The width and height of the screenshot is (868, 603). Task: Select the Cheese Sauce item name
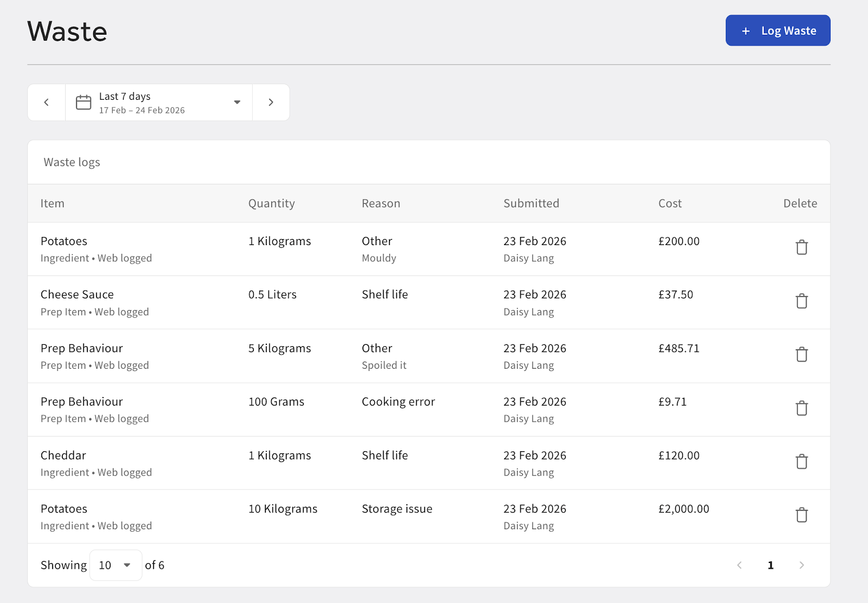coord(77,294)
